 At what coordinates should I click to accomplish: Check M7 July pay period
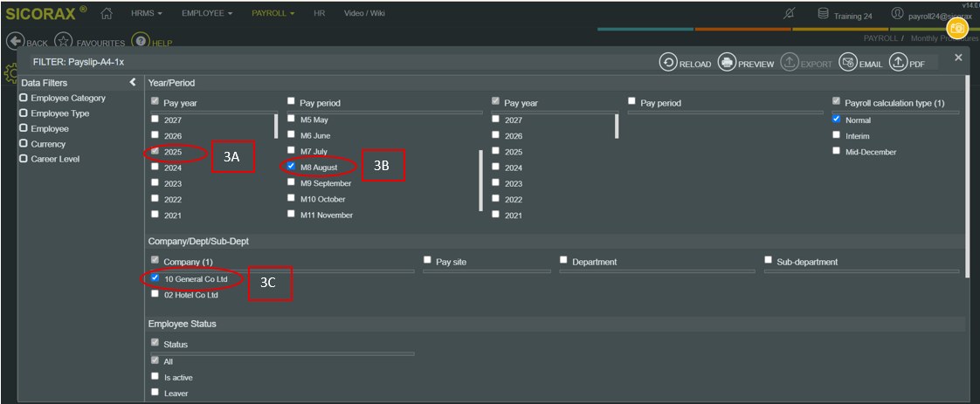click(291, 150)
